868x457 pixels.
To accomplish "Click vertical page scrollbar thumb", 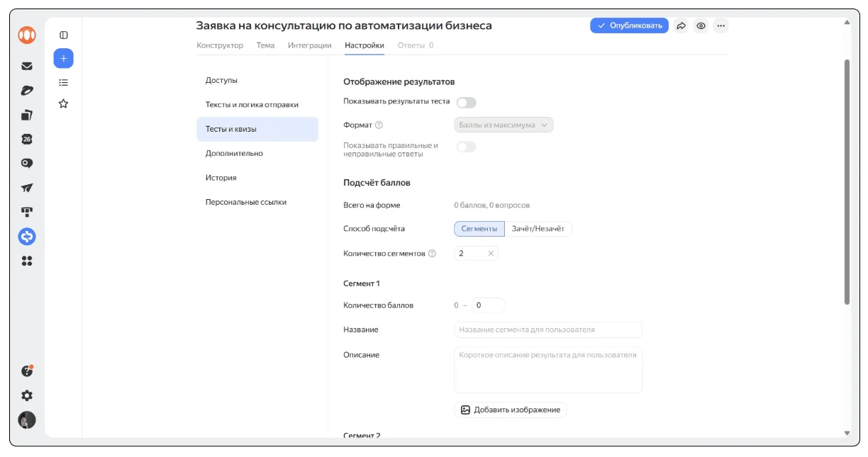I will [847, 182].
